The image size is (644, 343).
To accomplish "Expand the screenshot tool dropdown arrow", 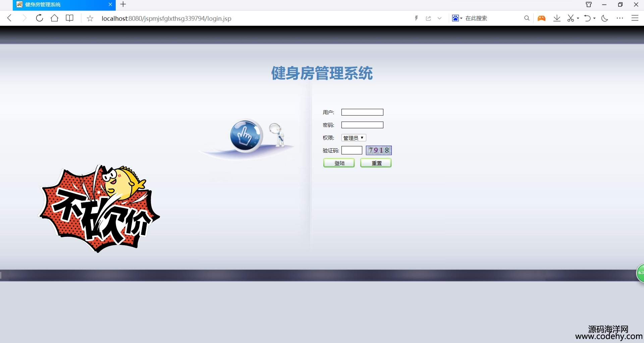I will (x=578, y=18).
